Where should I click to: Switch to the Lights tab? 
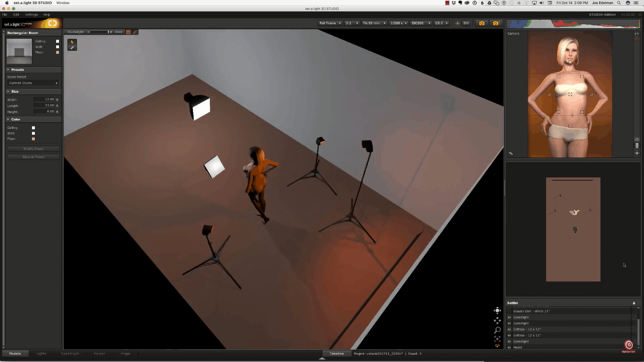click(x=41, y=354)
